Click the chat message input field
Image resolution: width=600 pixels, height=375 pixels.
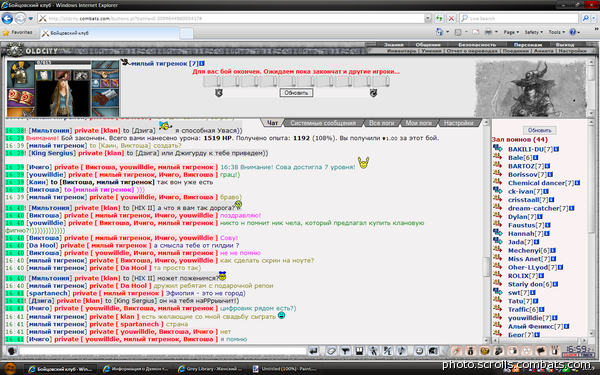coord(162,351)
